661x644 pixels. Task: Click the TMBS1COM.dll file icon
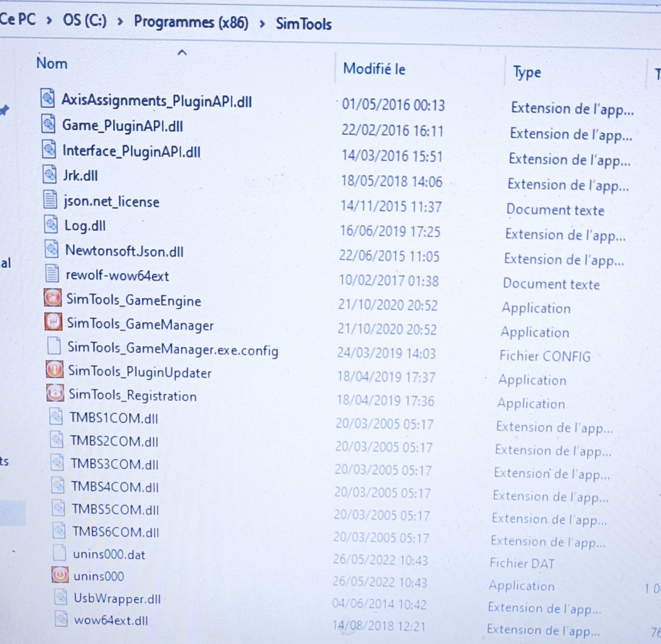point(56,416)
